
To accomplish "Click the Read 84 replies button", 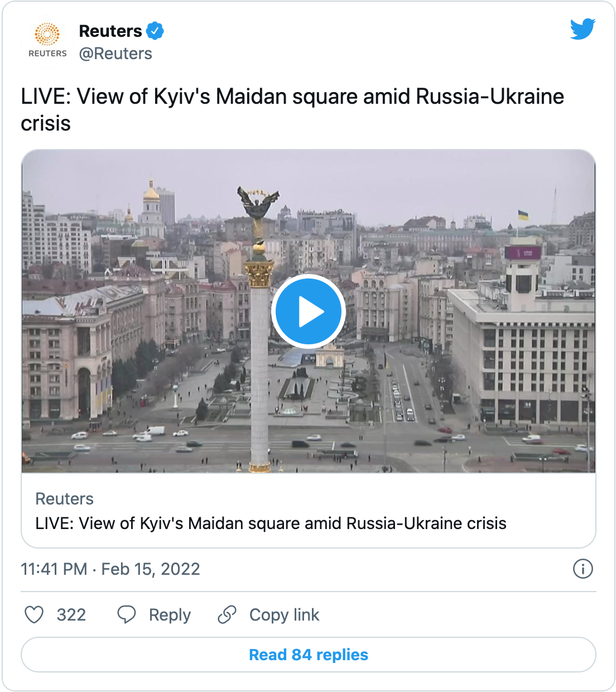I will click(x=309, y=655).
